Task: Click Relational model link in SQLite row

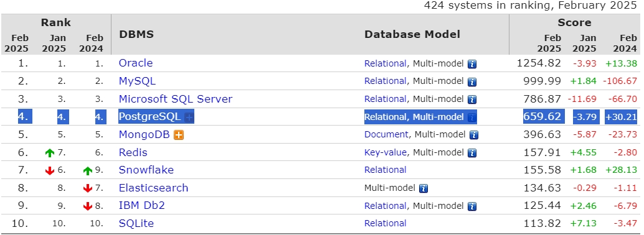Action: (x=386, y=224)
